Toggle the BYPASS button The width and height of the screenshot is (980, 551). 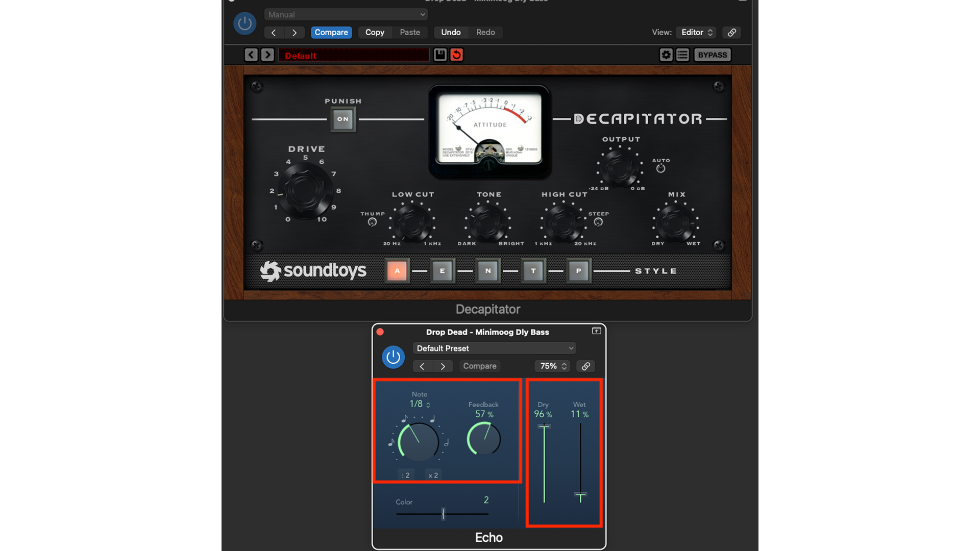[x=713, y=55]
